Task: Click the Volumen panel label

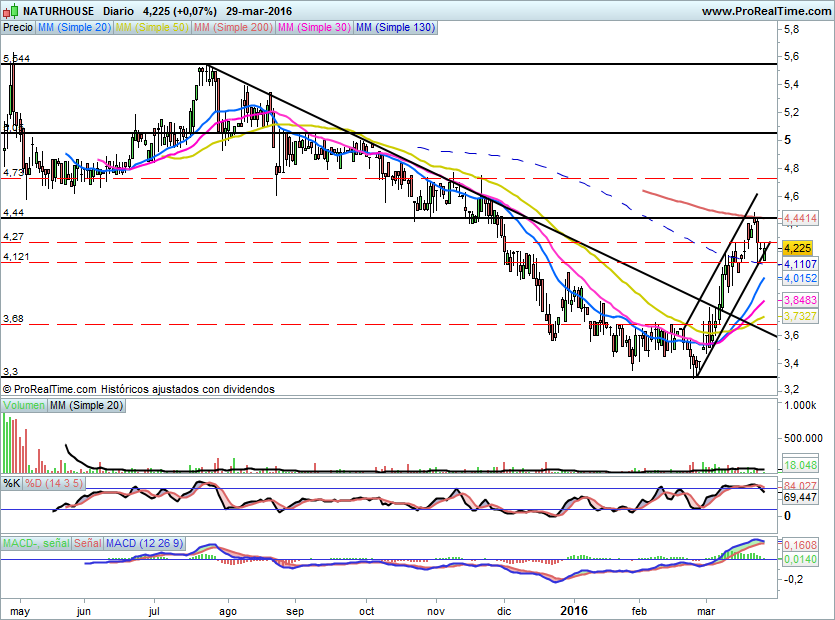Action: tap(24, 405)
